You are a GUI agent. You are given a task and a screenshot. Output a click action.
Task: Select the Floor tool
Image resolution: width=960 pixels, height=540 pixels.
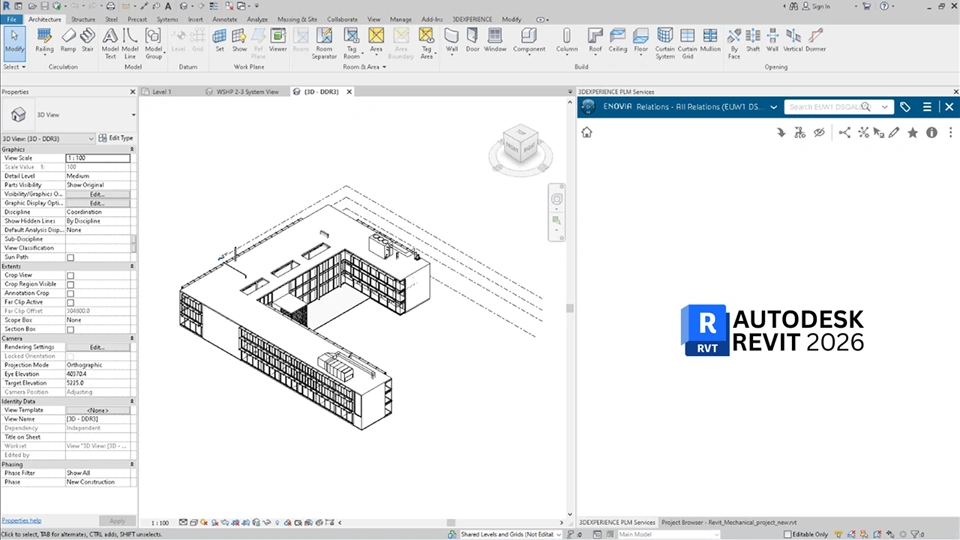click(640, 41)
